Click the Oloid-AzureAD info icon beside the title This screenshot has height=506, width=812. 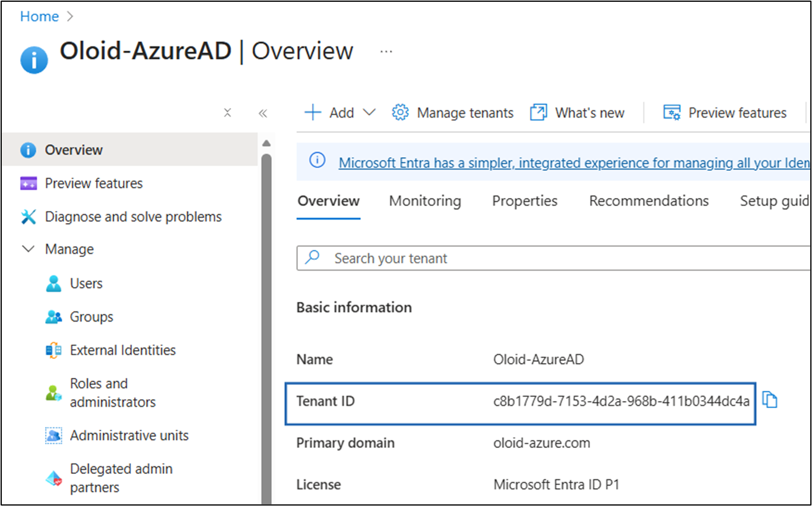coord(34,60)
